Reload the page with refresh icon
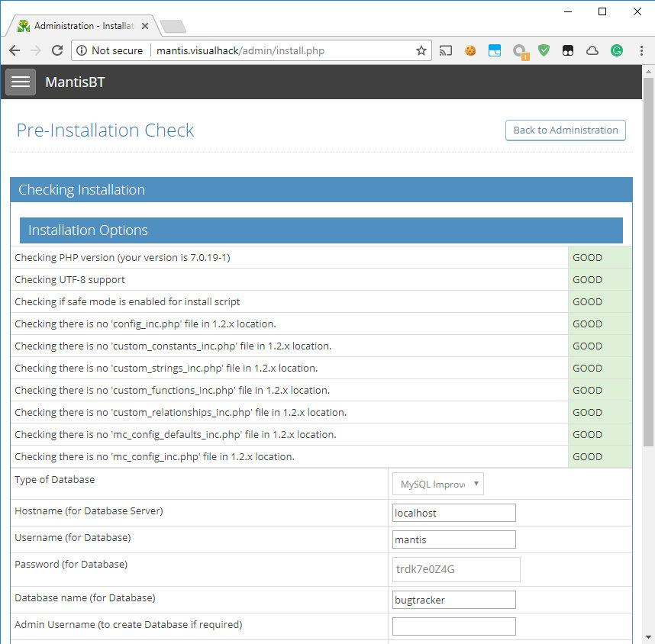This screenshot has width=655, height=644. (57, 50)
